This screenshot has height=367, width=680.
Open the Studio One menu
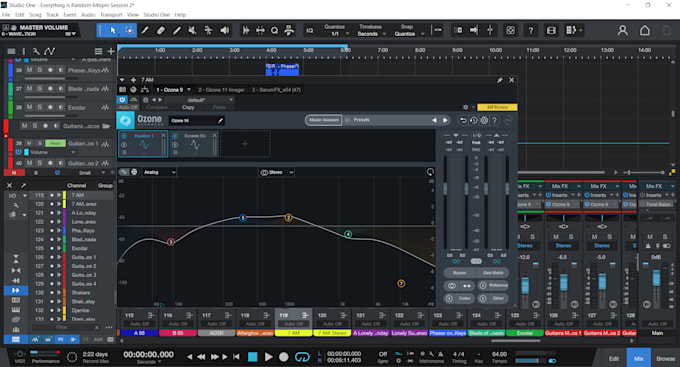tap(157, 15)
